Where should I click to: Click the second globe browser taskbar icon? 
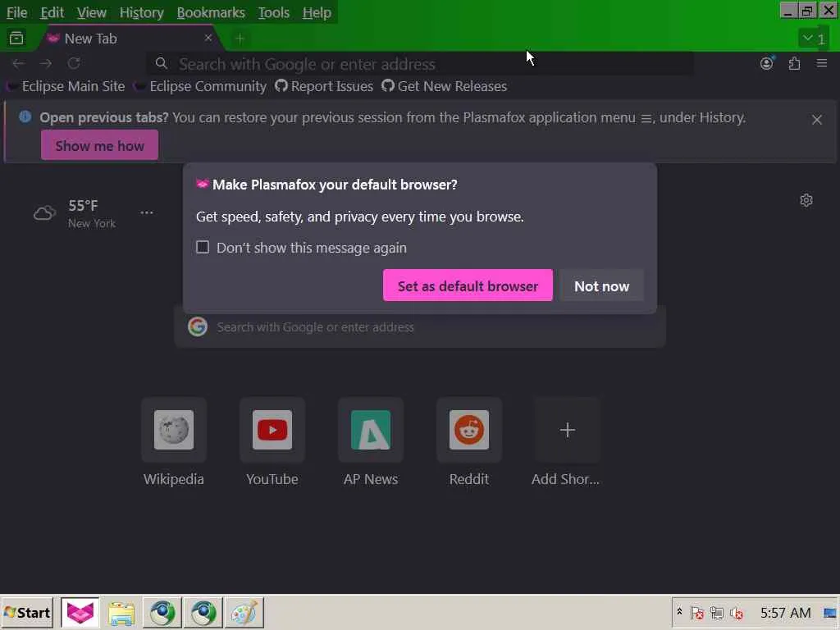(x=203, y=612)
